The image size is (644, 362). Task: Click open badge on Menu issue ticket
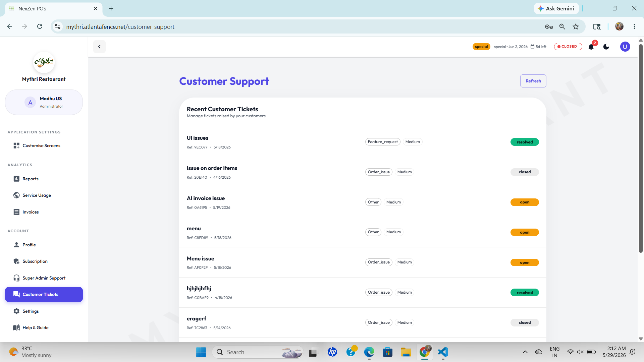click(525, 262)
